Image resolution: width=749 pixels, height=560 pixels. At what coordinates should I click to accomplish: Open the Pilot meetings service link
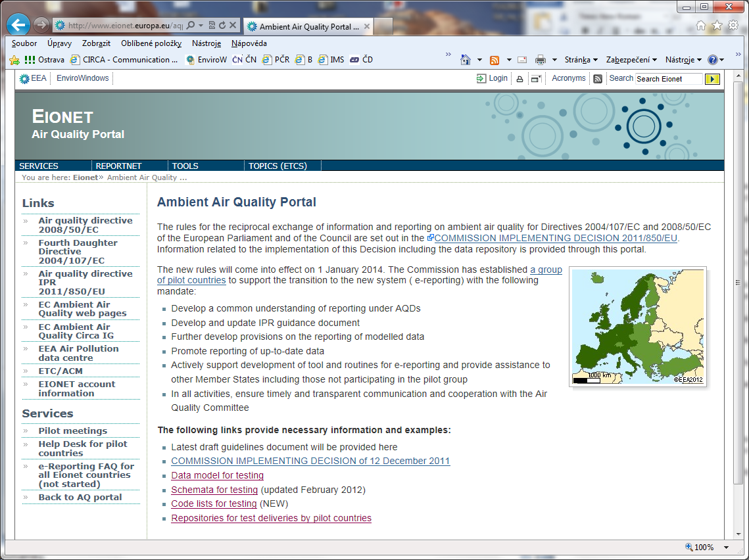(72, 431)
